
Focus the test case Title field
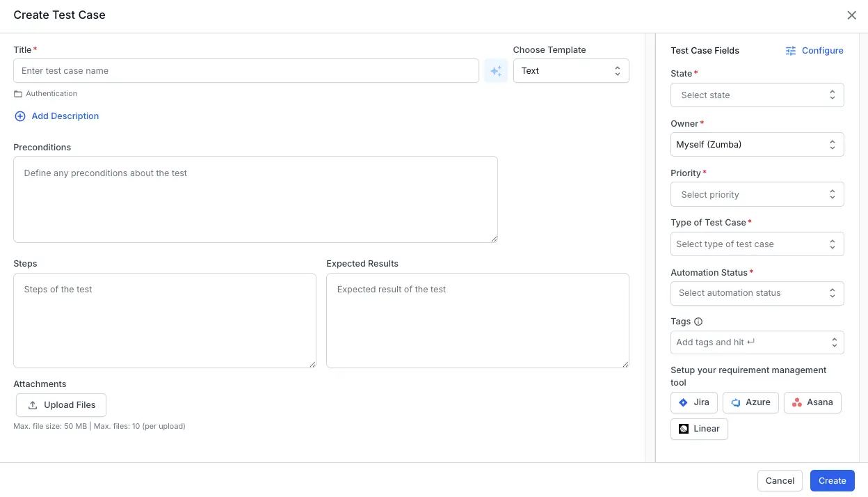(246, 71)
